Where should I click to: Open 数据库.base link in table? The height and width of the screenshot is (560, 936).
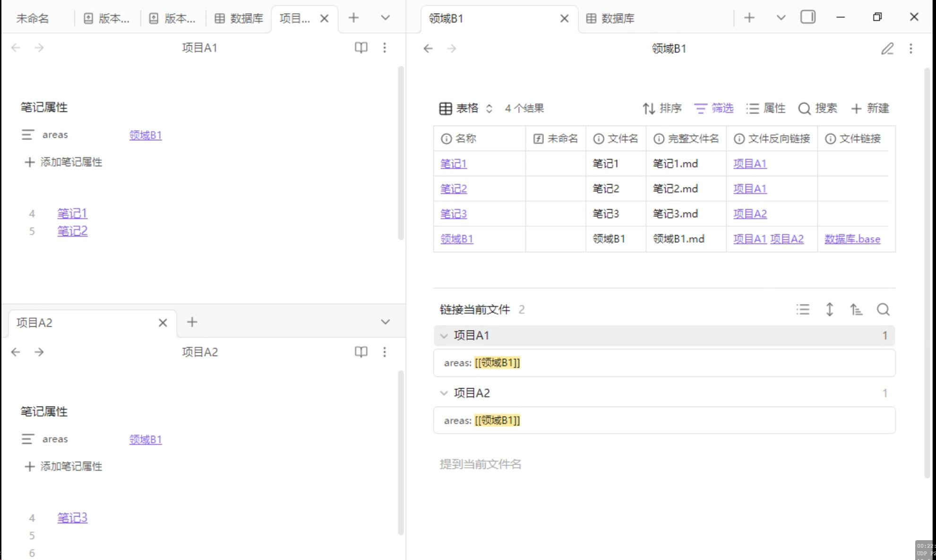tap(852, 239)
